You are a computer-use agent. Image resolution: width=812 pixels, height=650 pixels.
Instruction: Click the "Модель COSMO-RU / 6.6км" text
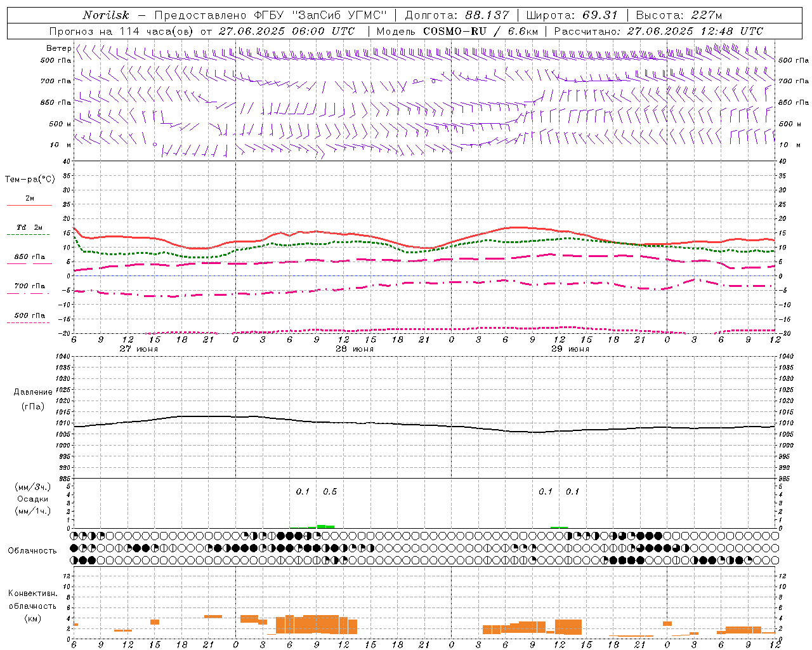[x=457, y=31]
